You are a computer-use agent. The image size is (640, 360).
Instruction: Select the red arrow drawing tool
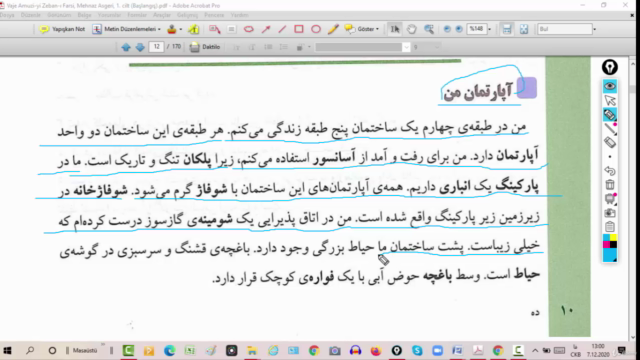coord(266,29)
